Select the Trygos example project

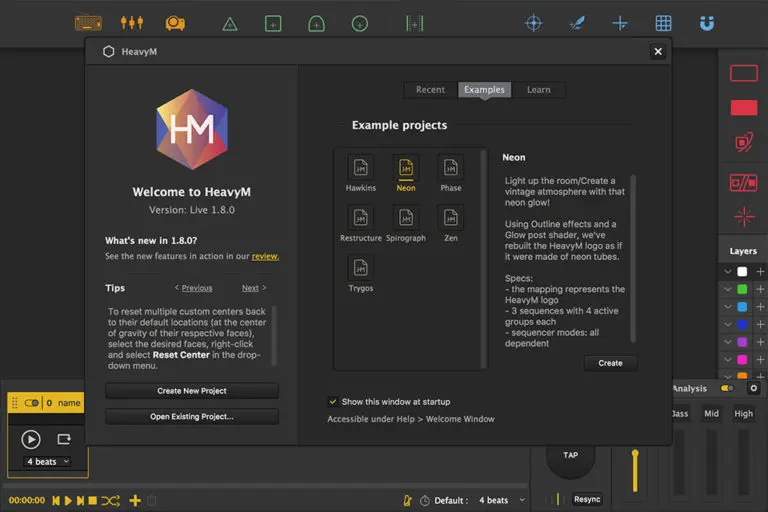360,273
